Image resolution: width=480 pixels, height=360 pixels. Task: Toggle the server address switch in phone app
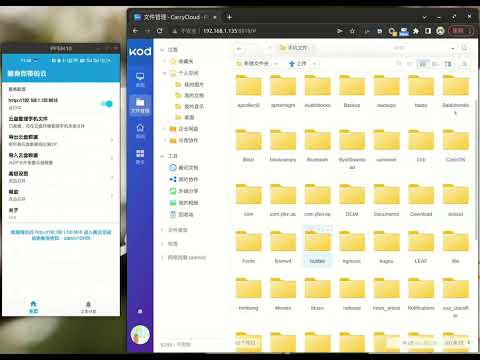coord(107,104)
